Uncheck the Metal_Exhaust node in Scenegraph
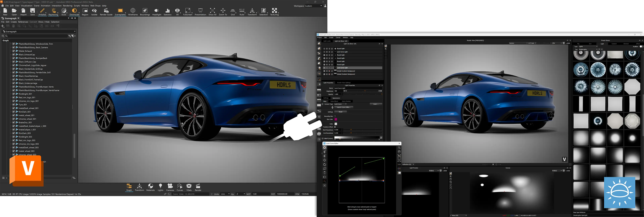This screenshot has height=217, width=644. click(13, 51)
